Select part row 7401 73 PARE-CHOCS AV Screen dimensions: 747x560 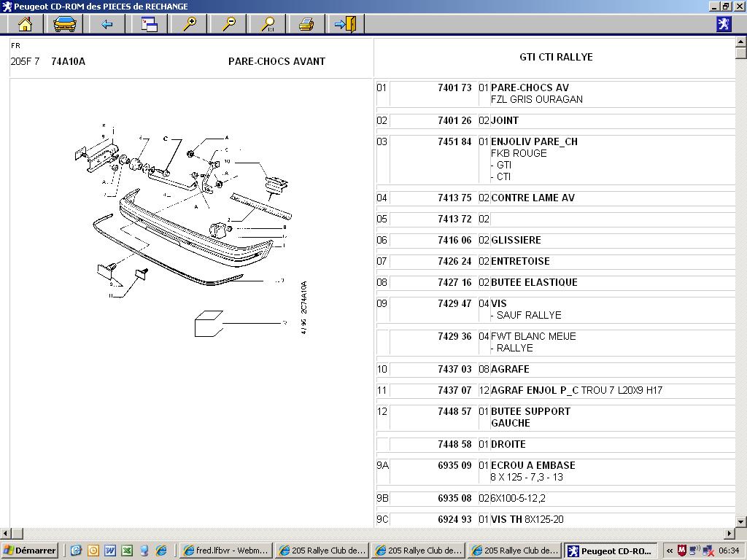555,93
